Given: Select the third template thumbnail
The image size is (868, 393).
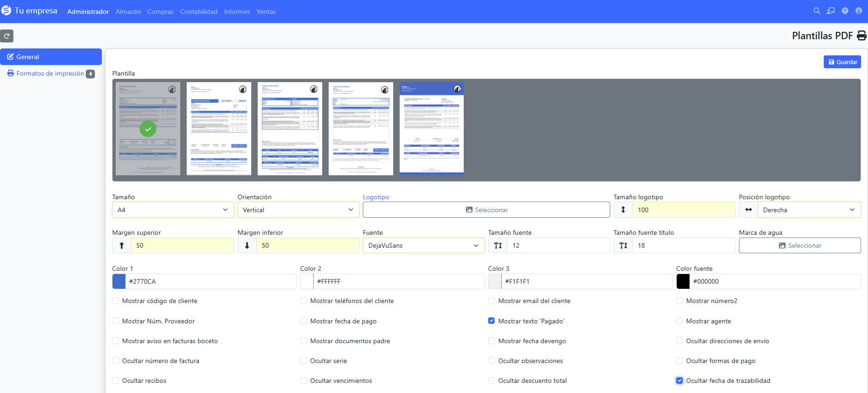Looking at the screenshot, I should pos(290,129).
